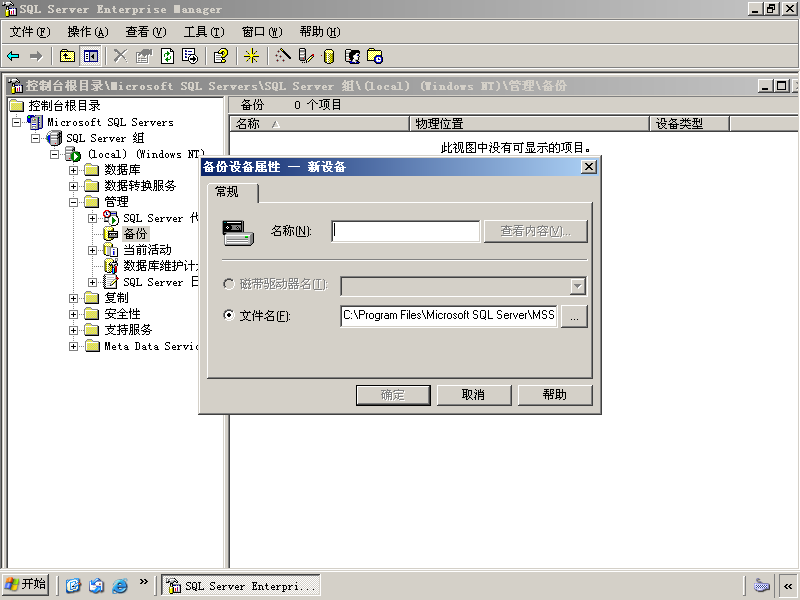Select the 文件名 radio button
The width and height of the screenshot is (800, 600).
[x=229, y=315]
